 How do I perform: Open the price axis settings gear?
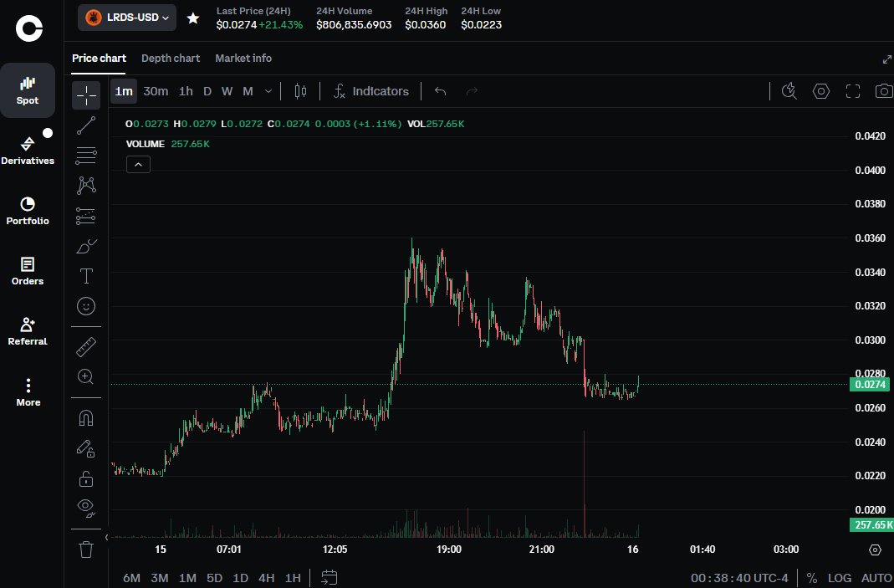click(875, 550)
